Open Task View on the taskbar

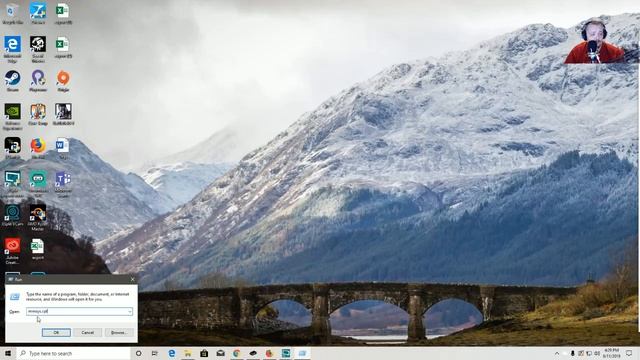pyautogui.click(x=155, y=353)
